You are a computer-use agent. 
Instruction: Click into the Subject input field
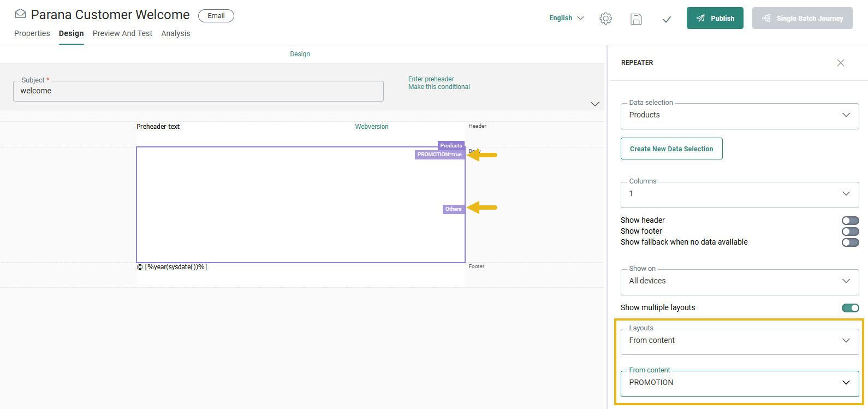coord(198,91)
